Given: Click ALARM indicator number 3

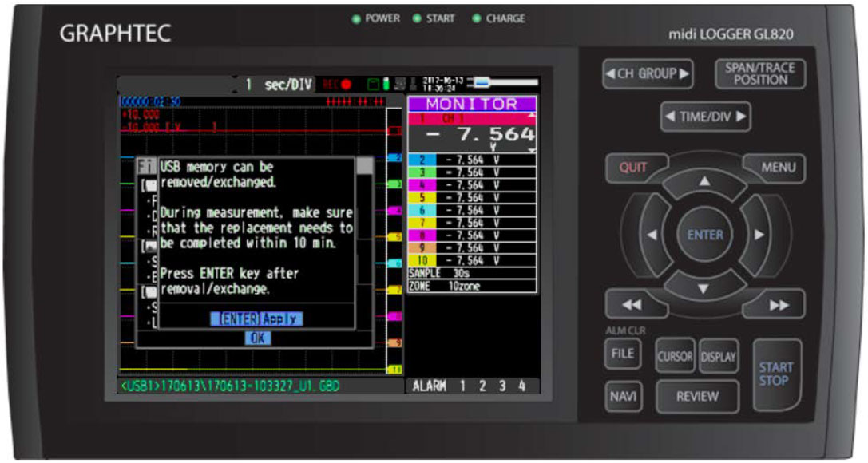Looking at the screenshot, I should click(502, 386).
